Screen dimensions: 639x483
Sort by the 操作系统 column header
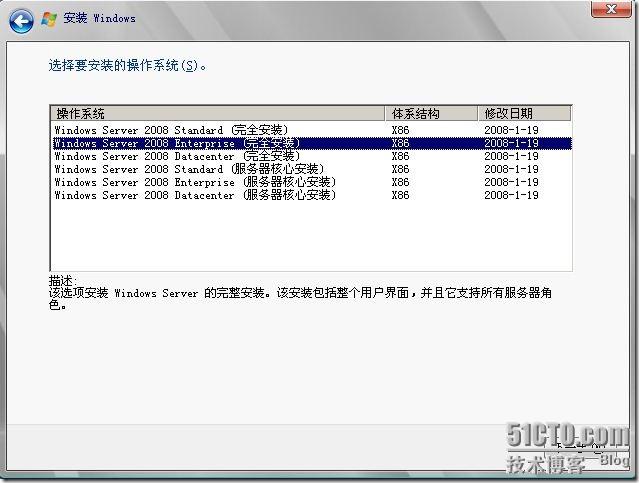click(x=218, y=113)
